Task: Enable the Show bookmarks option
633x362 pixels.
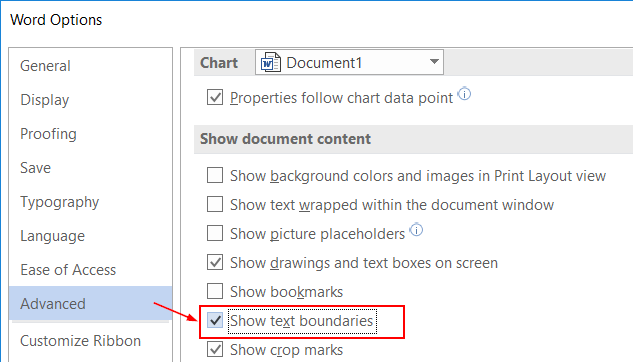Action: click(x=215, y=291)
